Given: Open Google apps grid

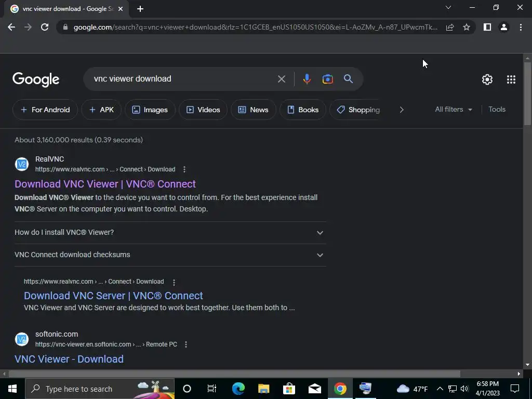Looking at the screenshot, I should [x=511, y=79].
